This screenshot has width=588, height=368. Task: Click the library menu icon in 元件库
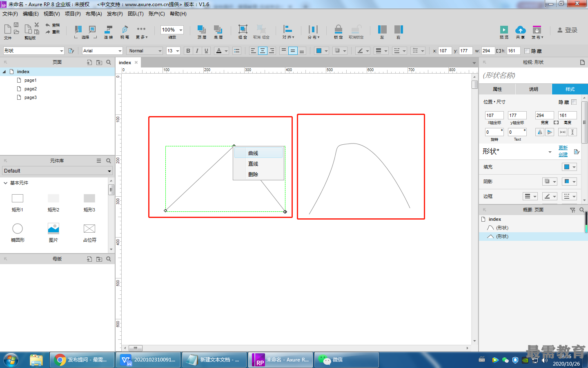tap(99, 161)
